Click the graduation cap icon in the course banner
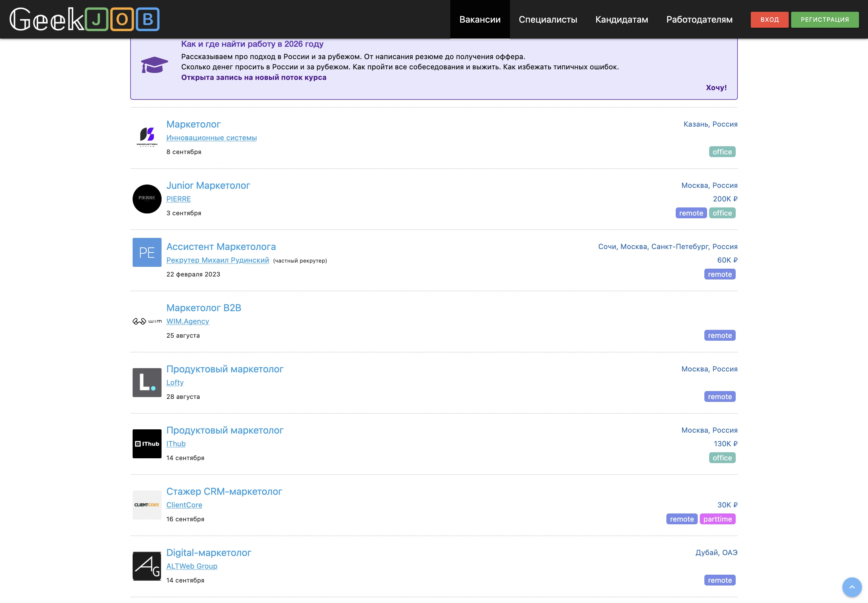The width and height of the screenshot is (868, 603). point(154,65)
